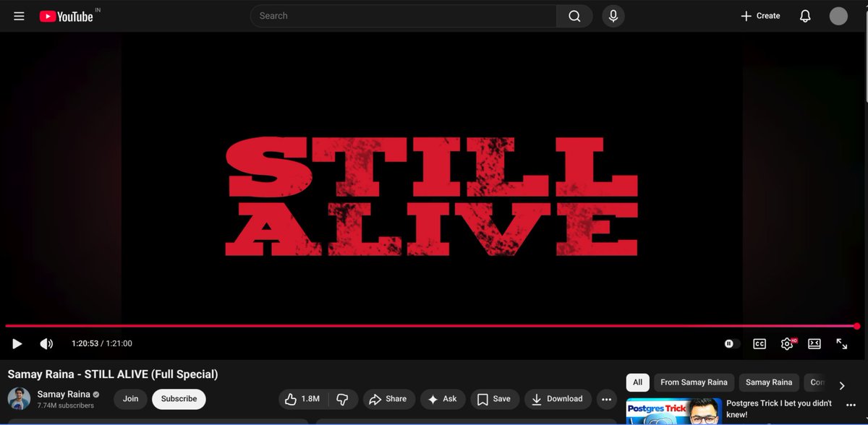Click the Join button
The image size is (868, 425).
pos(131,399)
